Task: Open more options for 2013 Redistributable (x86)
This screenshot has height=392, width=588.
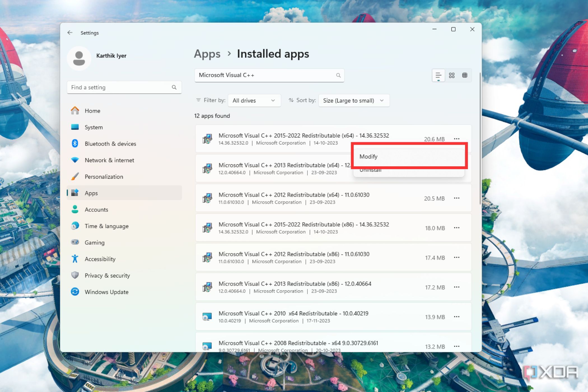Action: (x=457, y=287)
